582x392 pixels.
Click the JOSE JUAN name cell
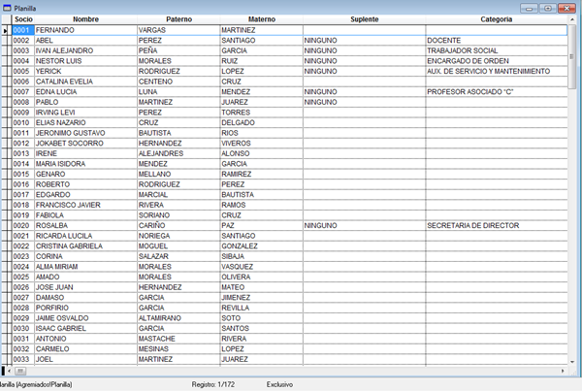[x=85, y=287]
